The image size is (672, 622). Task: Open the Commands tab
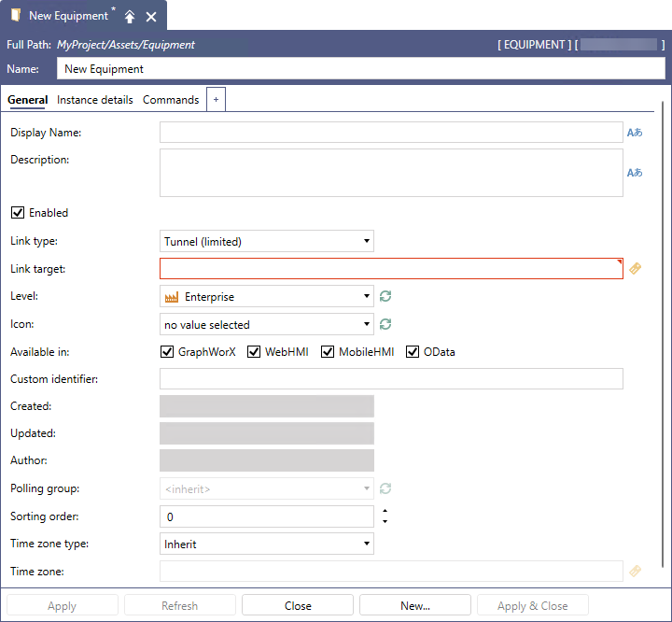[x=171, y=100]
